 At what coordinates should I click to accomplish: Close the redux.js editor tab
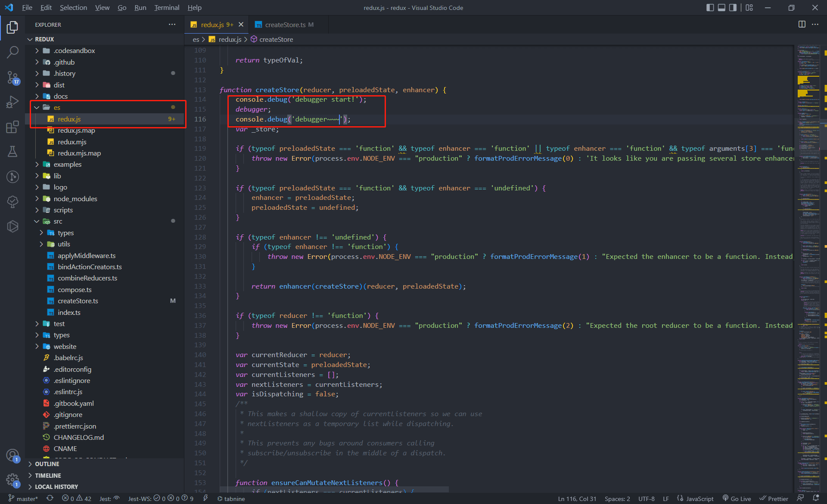click(x=241, y=25)
